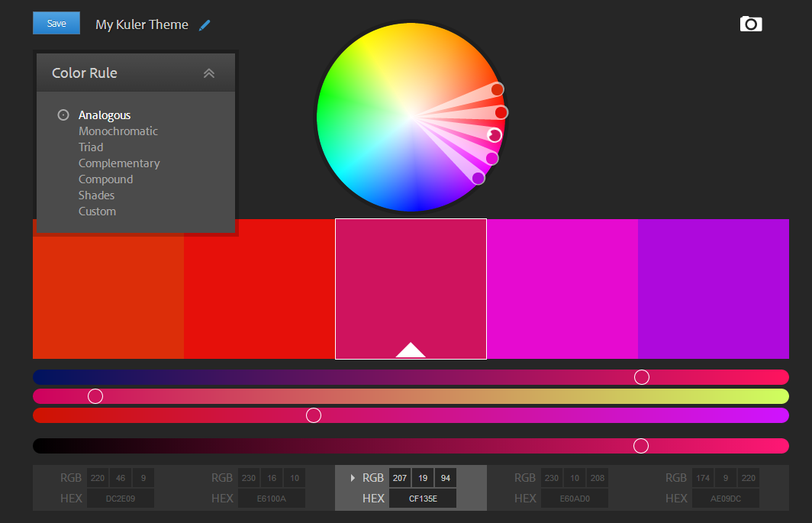
Task: Select the Complementary color rule
Action: point(119,163)
